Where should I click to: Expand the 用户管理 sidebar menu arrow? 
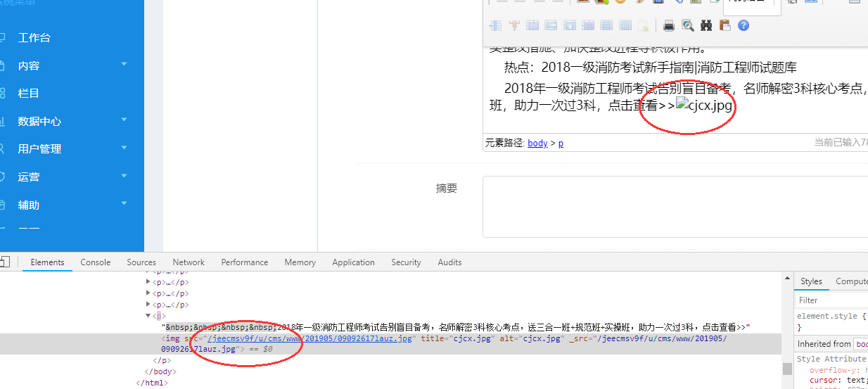tap(125, 147)
